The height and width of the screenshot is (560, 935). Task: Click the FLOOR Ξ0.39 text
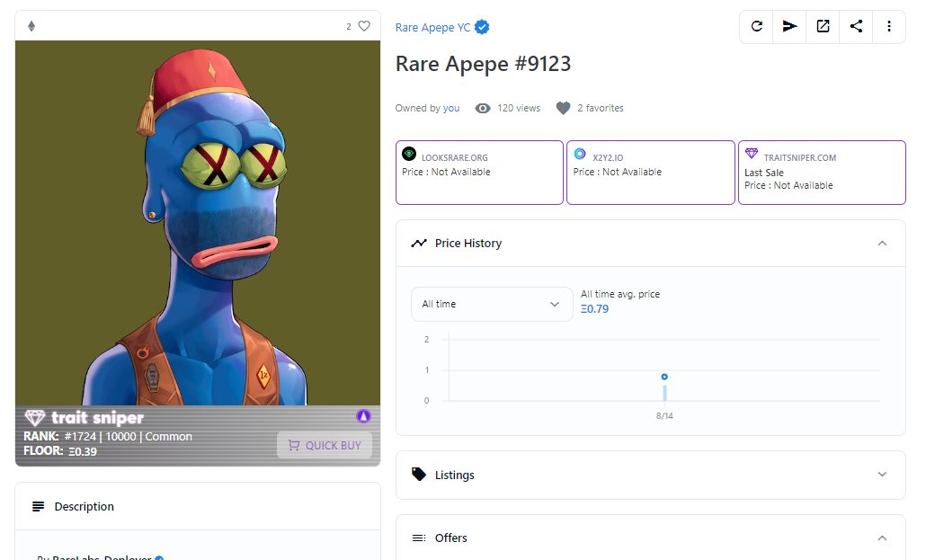click(x=60, y=451)
